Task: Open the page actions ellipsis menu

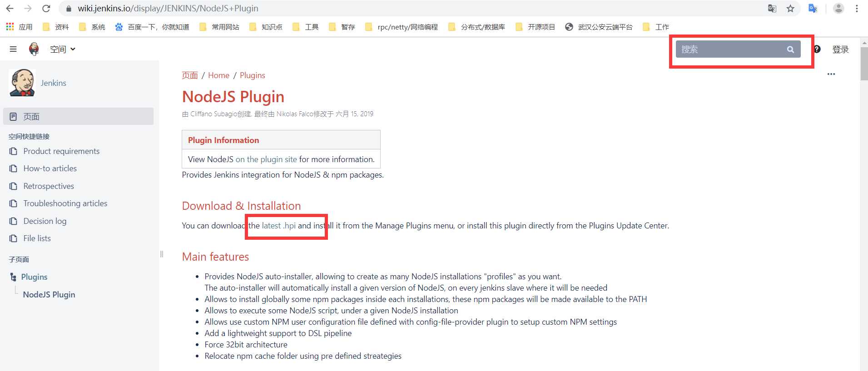Action: 831,74
